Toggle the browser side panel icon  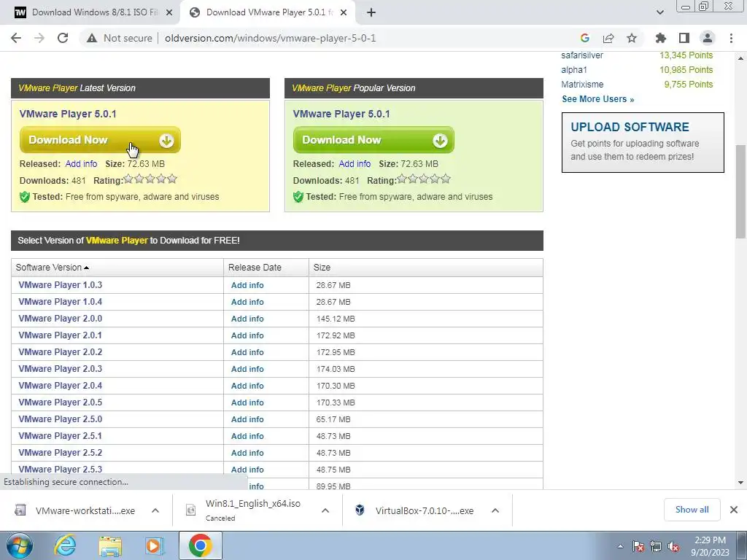click(x=684, y=38)
